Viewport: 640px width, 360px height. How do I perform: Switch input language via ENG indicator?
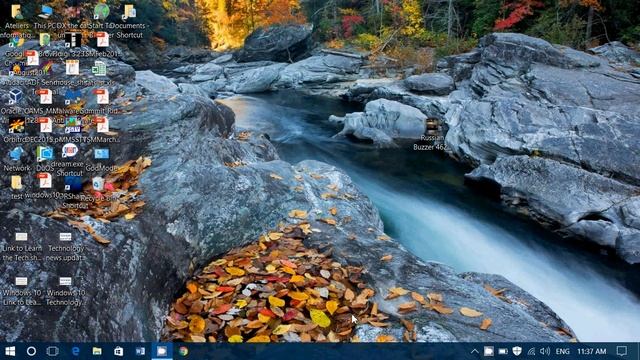562,351
